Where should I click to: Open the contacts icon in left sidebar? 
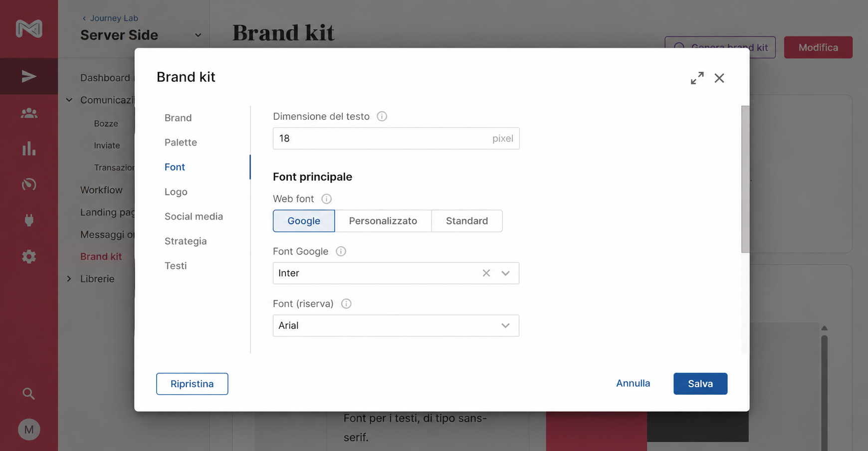pyautogui.click(x=29, y=113)
